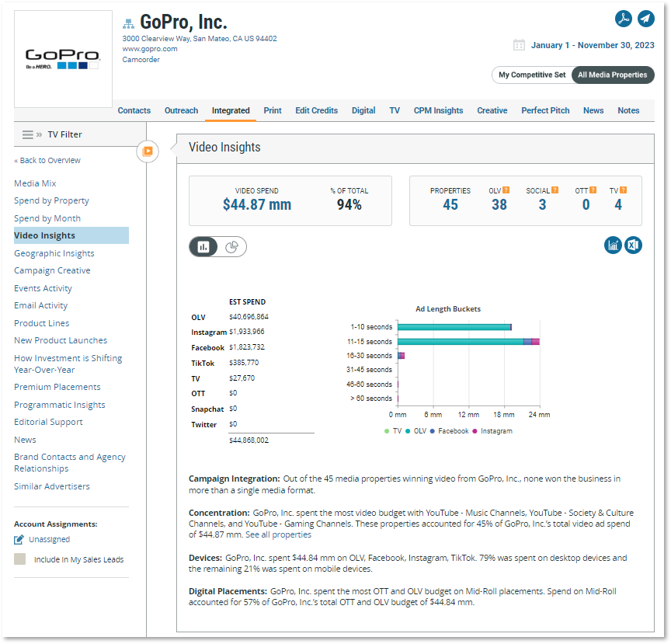Open Brand Contacts and Agency Relationships
This screenshot has width=671, height=644.
click(70, 463)
